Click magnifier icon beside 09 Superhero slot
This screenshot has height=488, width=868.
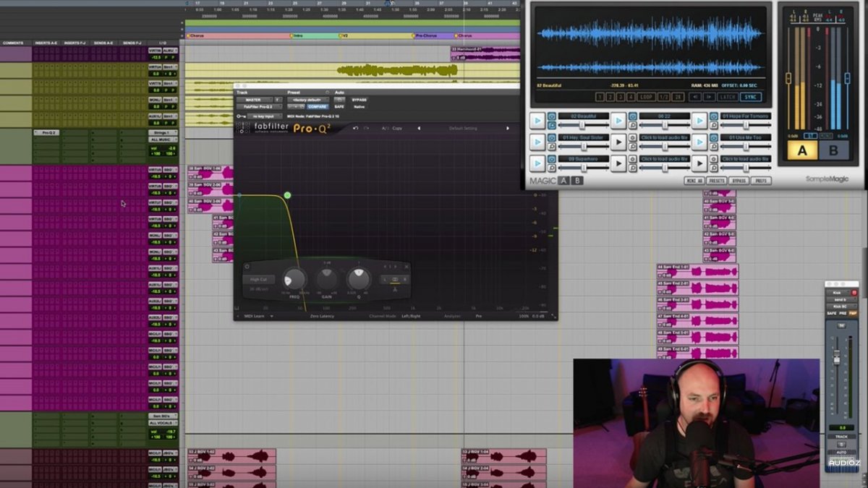point(552,168)
